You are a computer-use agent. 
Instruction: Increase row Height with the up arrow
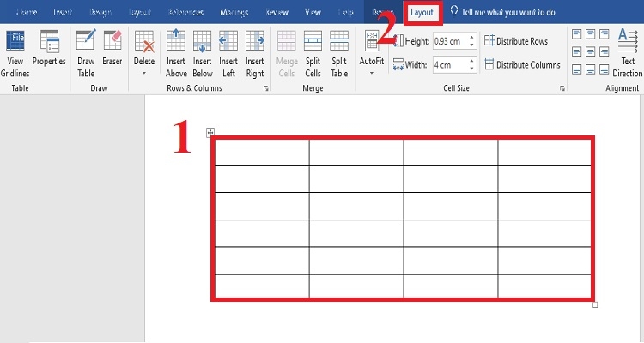pyautogui.click(x=472, y=38)
